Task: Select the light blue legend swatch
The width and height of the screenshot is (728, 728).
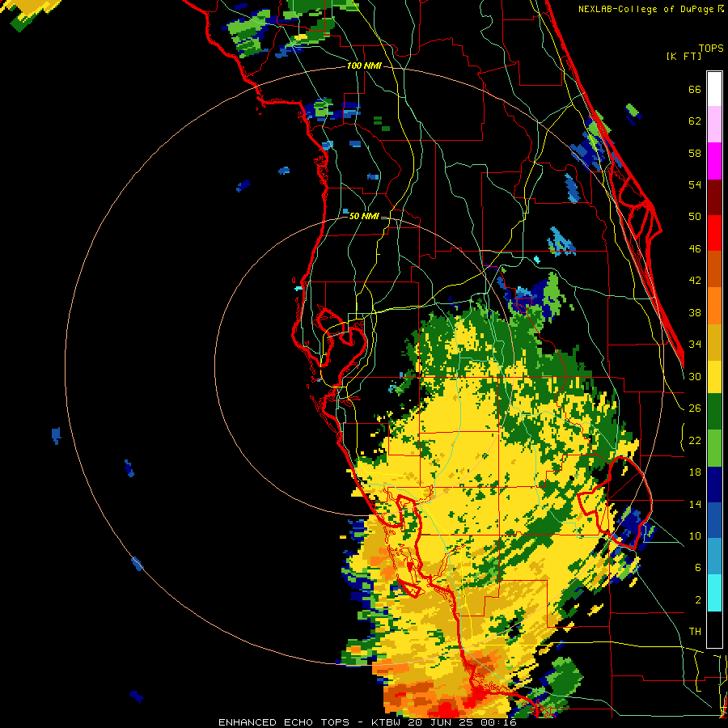Action: (x=714, y=557)
